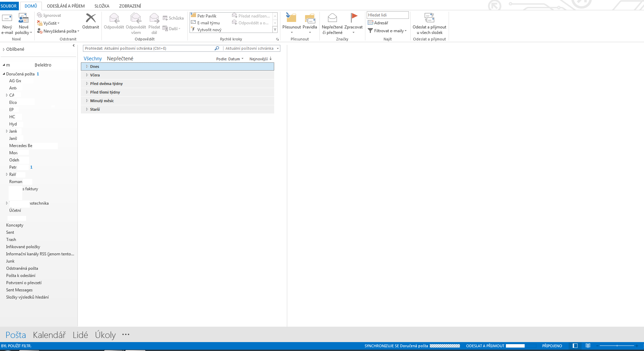Adjust the zoom slider in status bar
This screenshot has height=351, width=644.
[x=617, y=346]
